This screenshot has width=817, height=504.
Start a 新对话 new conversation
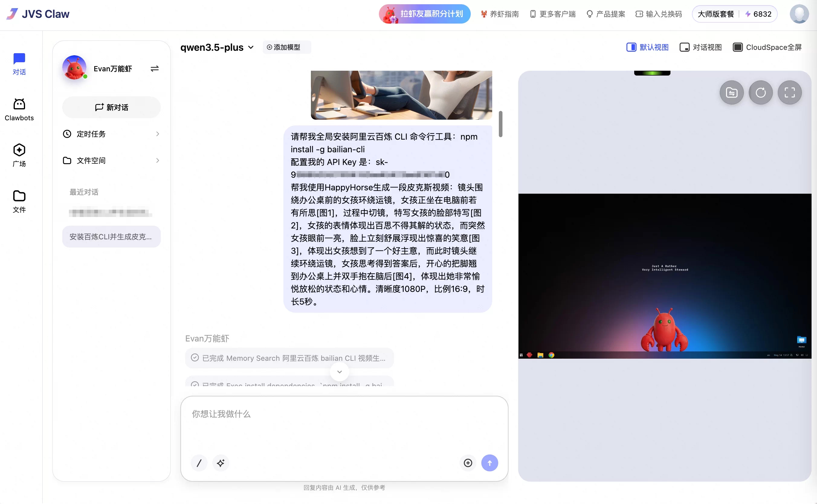coord(111,107)
